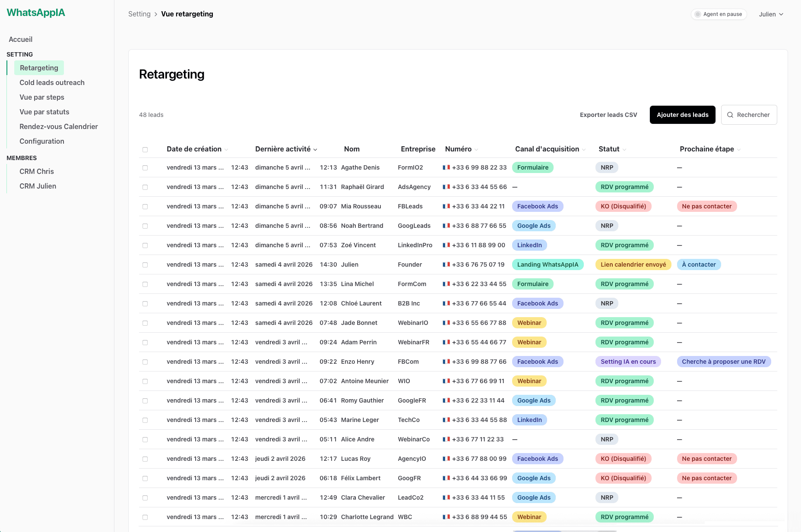Select all leads via header checkbox
801x532 pixels.
(145, 149)
